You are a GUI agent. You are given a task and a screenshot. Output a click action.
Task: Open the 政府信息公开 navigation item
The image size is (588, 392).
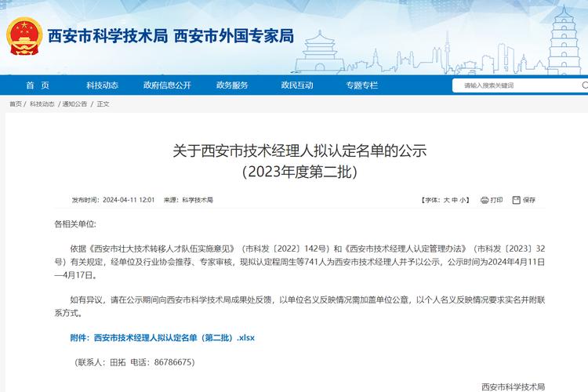167,85
